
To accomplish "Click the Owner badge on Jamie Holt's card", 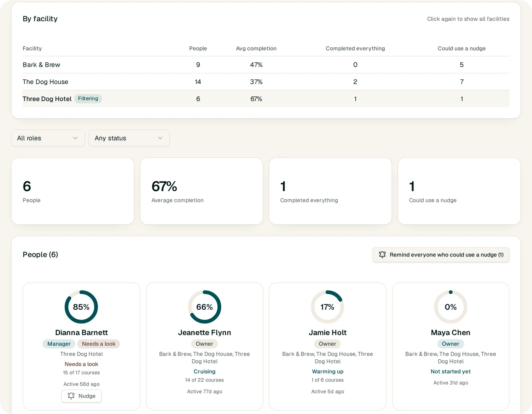I will [x=328, y=344].
